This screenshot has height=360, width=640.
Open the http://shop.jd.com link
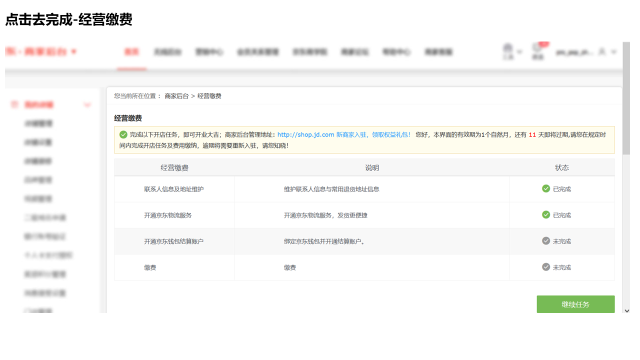[306, 135]
